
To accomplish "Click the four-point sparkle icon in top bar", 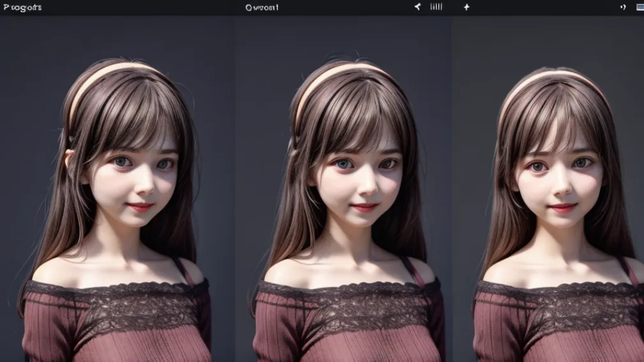I will [x=466, y=7].
